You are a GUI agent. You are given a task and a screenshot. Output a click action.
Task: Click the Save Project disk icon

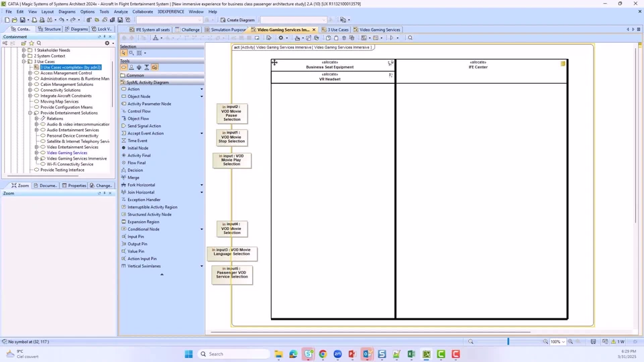click(x=22, y=19)
